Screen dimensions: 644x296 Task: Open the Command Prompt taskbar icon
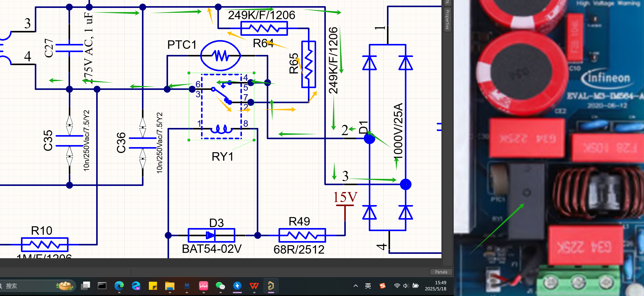click(x=102, y=286)
